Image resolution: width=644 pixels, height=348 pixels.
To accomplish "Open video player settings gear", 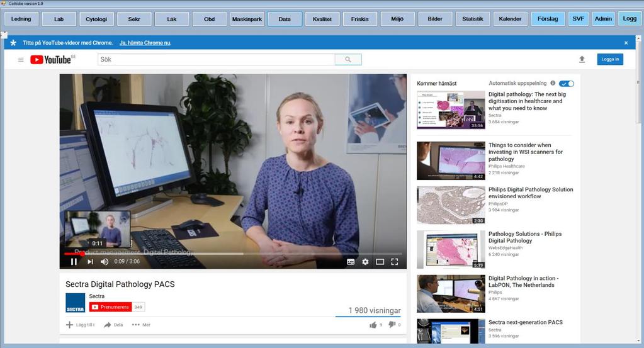I will click(365, 261).
